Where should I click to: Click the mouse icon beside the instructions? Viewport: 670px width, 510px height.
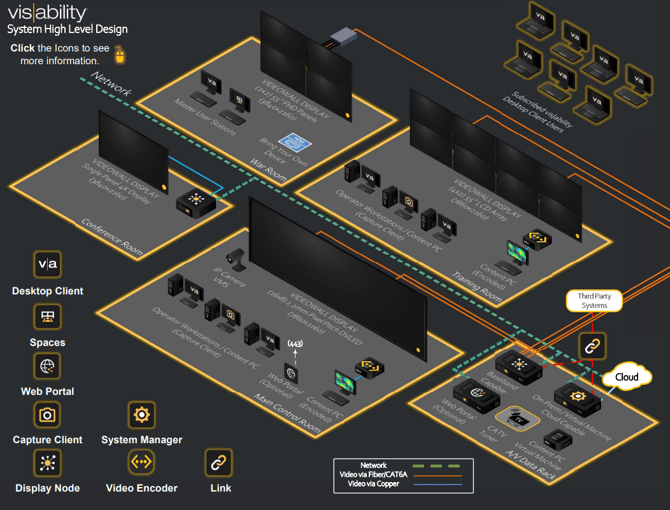(x=120, y=55)
